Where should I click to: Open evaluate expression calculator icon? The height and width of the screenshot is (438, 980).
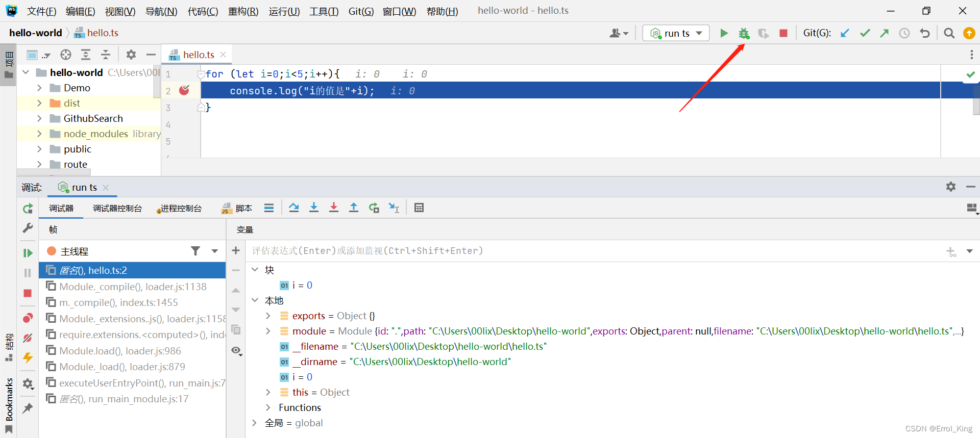point(419,208)
